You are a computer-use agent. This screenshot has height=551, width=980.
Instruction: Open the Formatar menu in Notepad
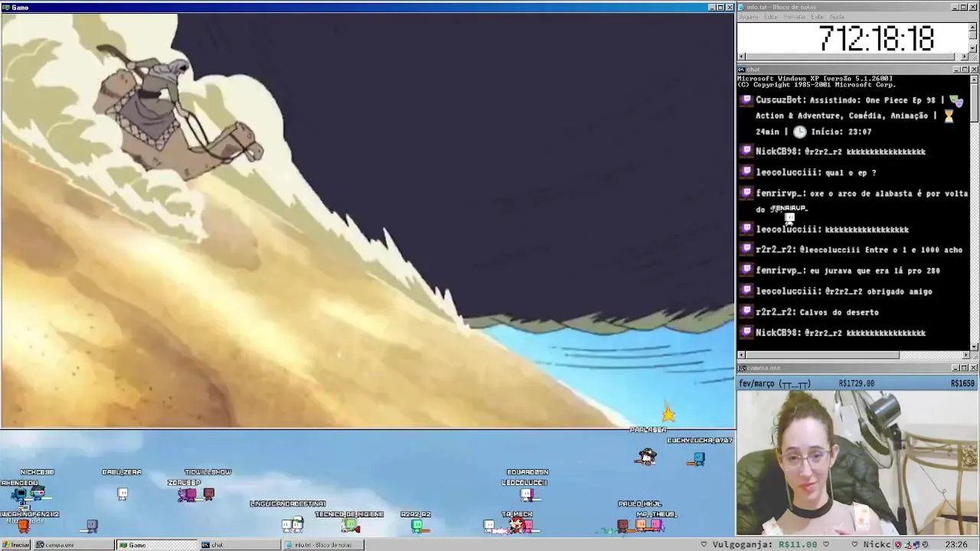pos(795,17)
